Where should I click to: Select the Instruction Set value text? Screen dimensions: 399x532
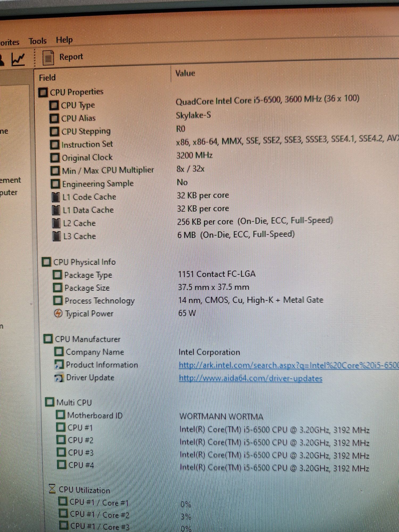[287, 140]
